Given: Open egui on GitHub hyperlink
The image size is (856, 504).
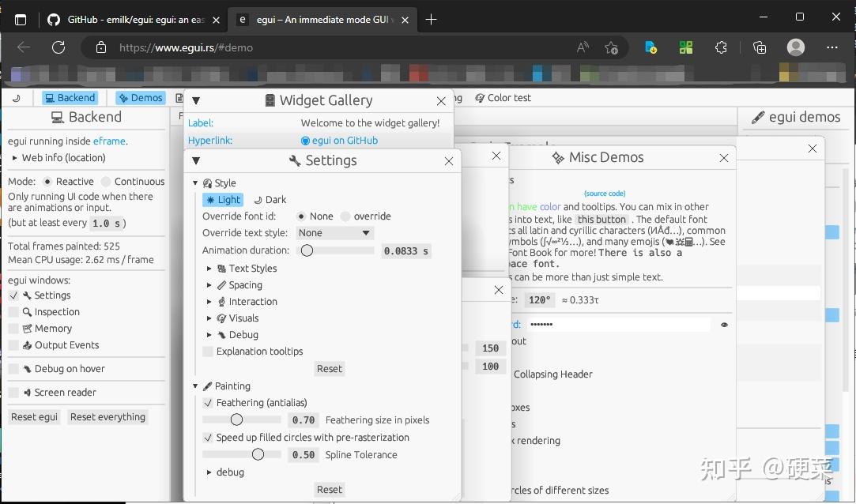Looking at the screenshot, I should tap(339, 141).
